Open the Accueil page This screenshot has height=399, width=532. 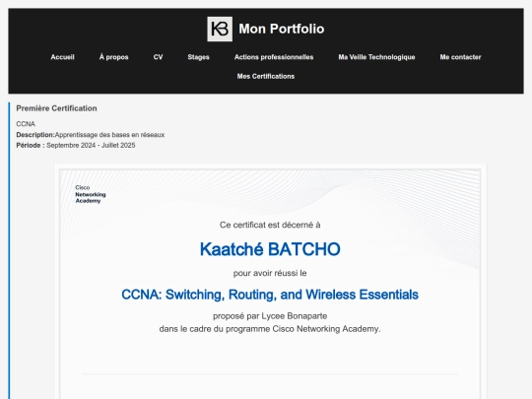pyautogui.click(x=62, y=57)
